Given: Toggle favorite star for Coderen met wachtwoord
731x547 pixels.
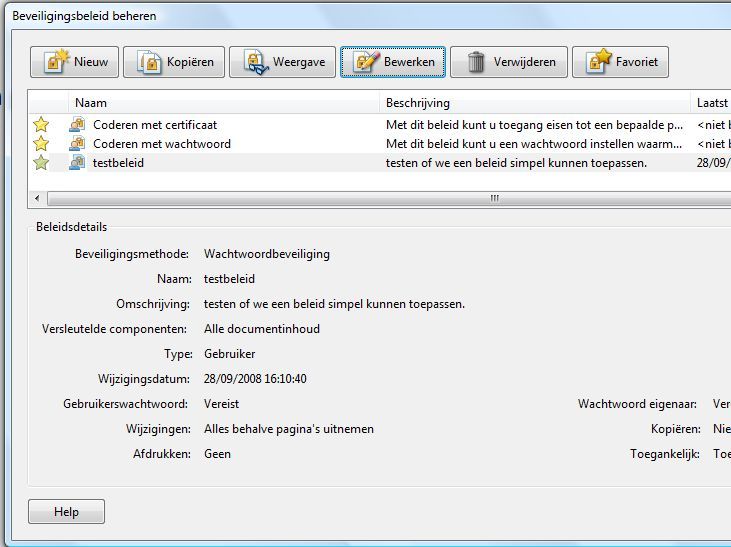Looking at the screenshot, I should (x=41, y=144).
